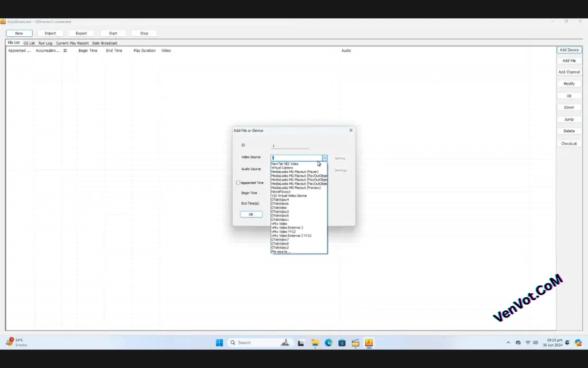The width and height of the screenshot is (588, 368).
Task: Confirm the dialog with OK
Action: tap(251, 214)
